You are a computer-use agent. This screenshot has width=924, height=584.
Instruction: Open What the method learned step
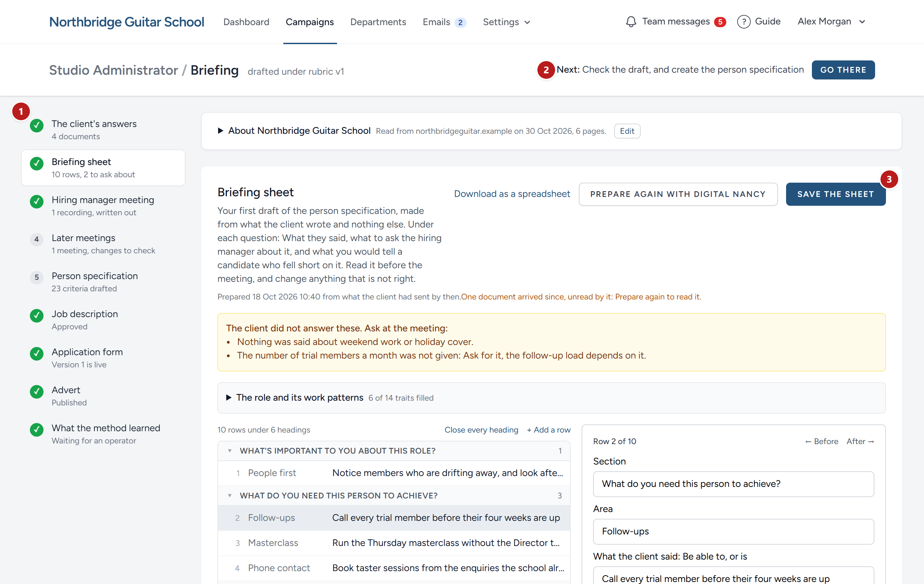[x=103, y=434]
